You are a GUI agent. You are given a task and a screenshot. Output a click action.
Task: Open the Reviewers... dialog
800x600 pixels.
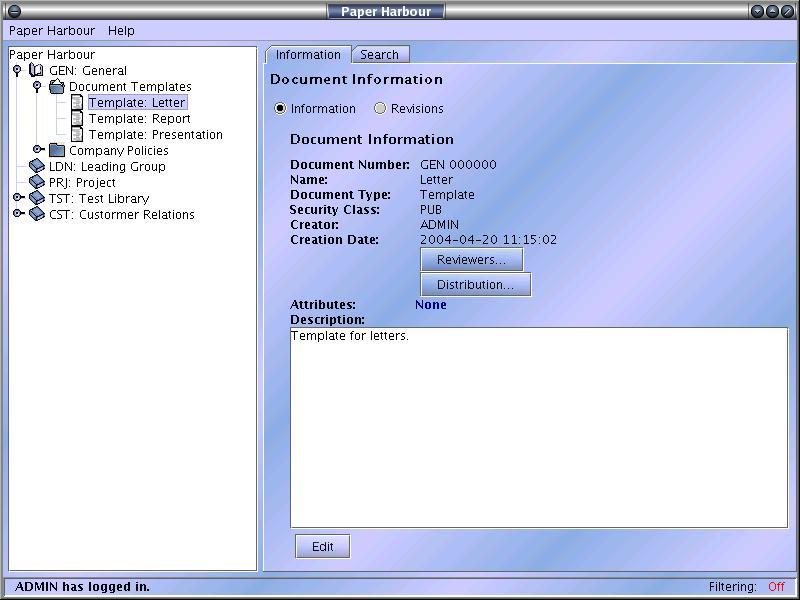[471, 259]
